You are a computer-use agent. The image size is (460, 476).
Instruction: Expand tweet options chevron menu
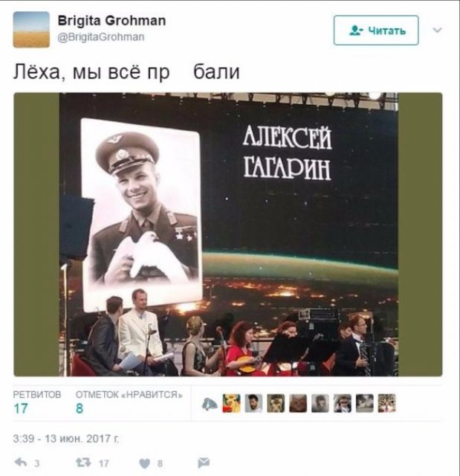(x=437, y=30)
